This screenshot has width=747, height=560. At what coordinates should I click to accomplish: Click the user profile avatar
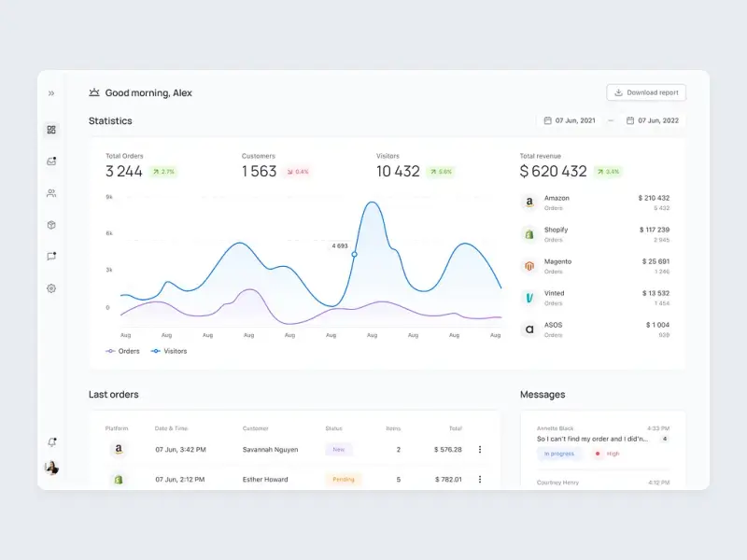coord(51,468)
